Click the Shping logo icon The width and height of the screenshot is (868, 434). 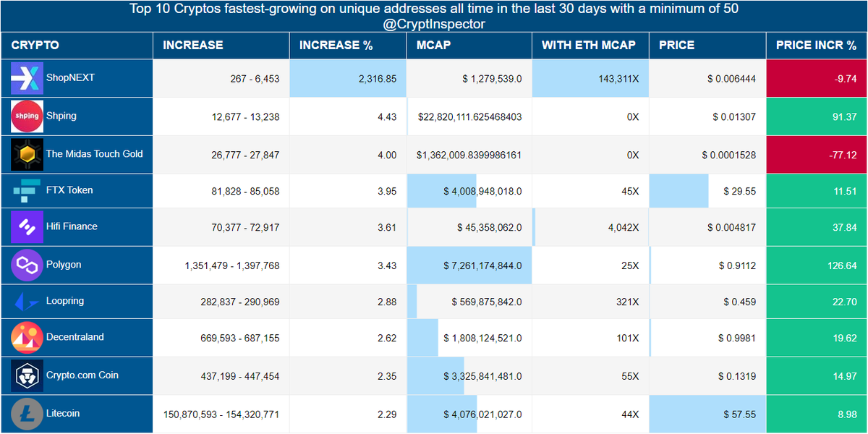pos(27,116)
